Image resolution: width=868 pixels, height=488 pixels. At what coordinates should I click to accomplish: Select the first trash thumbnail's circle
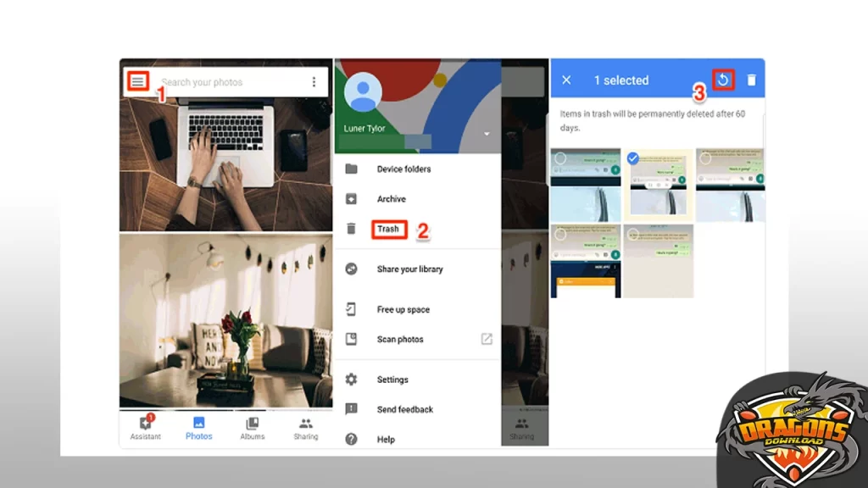click(x=559, y=158)
